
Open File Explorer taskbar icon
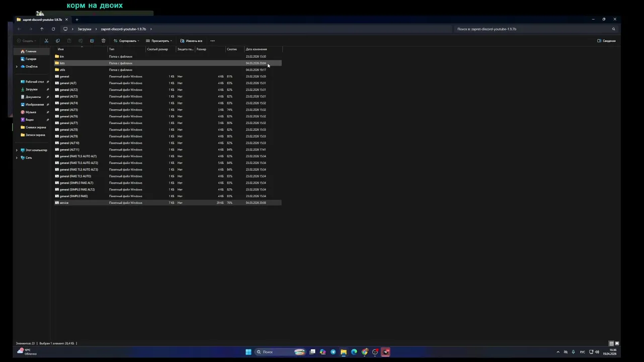(x=344, y=352)
